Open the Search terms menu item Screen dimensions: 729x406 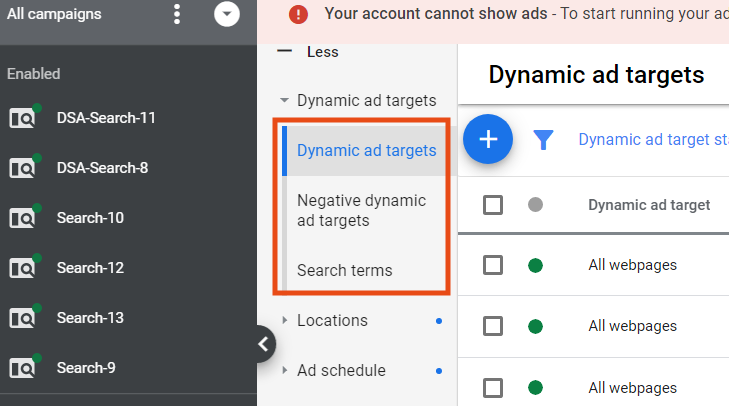pyautogui.click(x=345, y=270)
